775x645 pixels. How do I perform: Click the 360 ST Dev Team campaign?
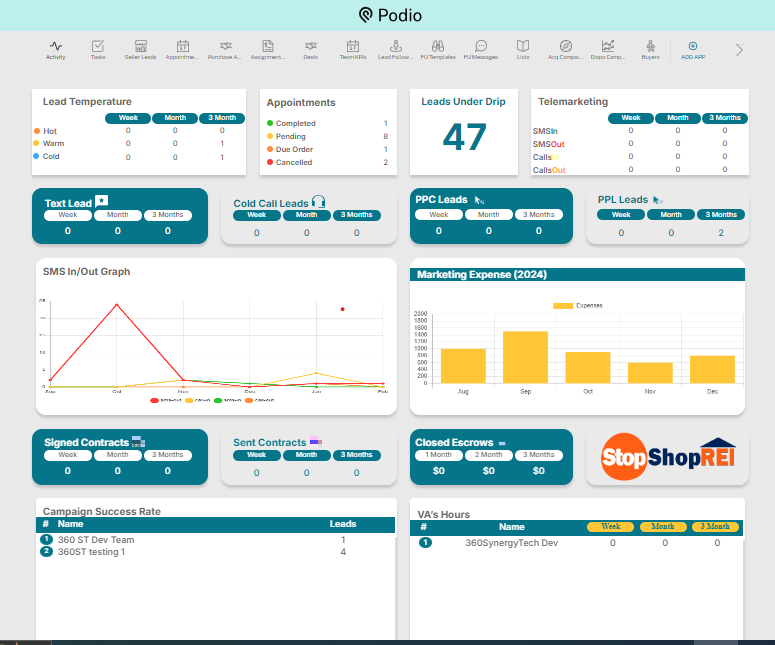tap(96, 540)
